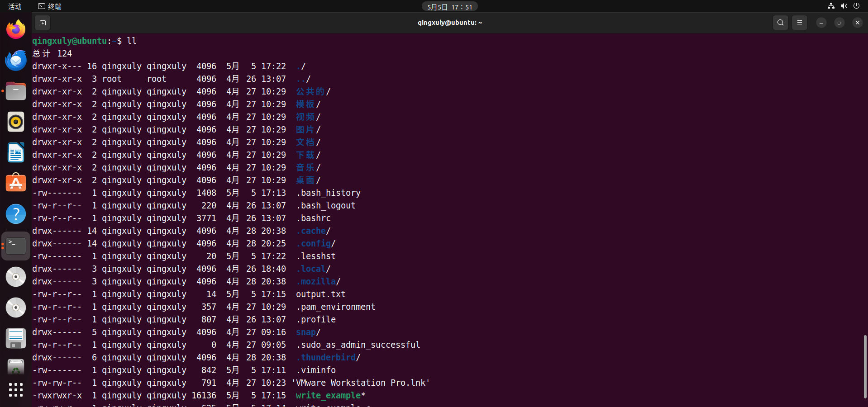Click the .mozilla directory name
Viewport: 868px width, 407px height.
click(316, 282)
